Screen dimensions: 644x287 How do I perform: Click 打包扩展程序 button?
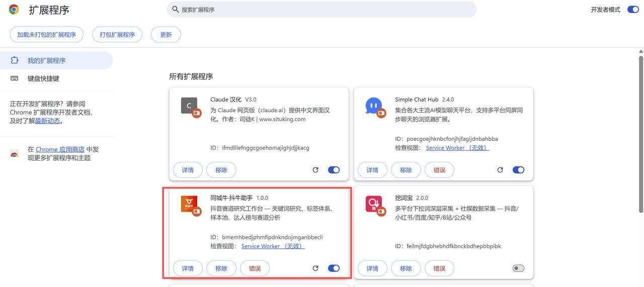pyautogui.click(x=117, y=35)
